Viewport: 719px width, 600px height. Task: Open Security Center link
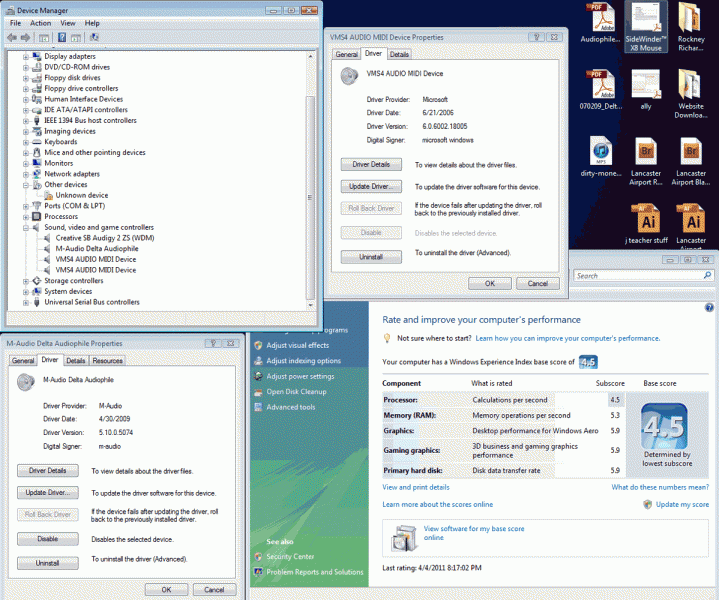pyautogui.click(x=290, y=556)
